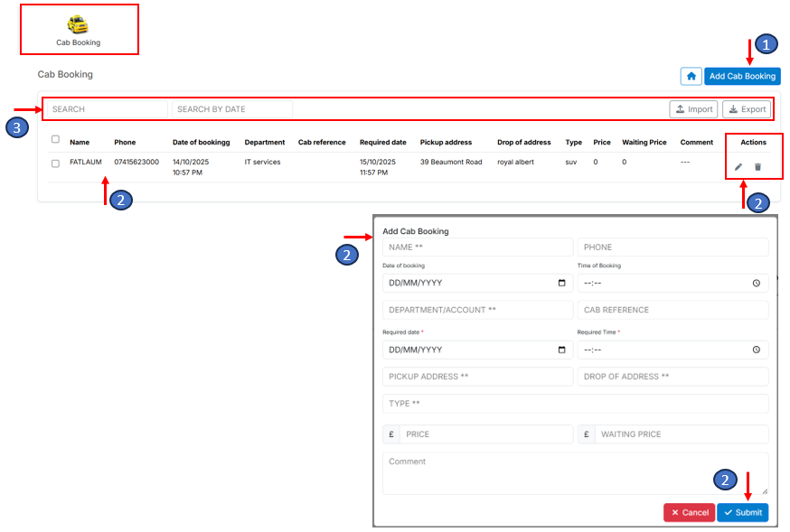Edit the FATLAUM booking with pencil icon
Screen dimensions: 790x532
(x=738, y=166)
